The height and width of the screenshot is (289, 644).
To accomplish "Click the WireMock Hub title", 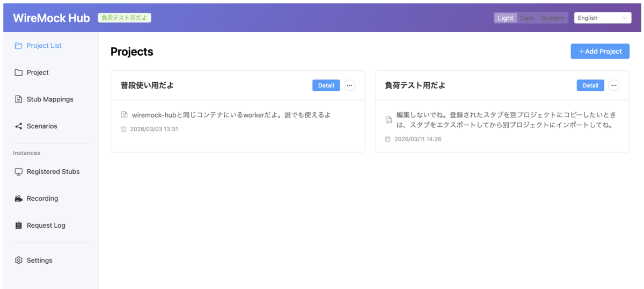I will click(52, 18).
